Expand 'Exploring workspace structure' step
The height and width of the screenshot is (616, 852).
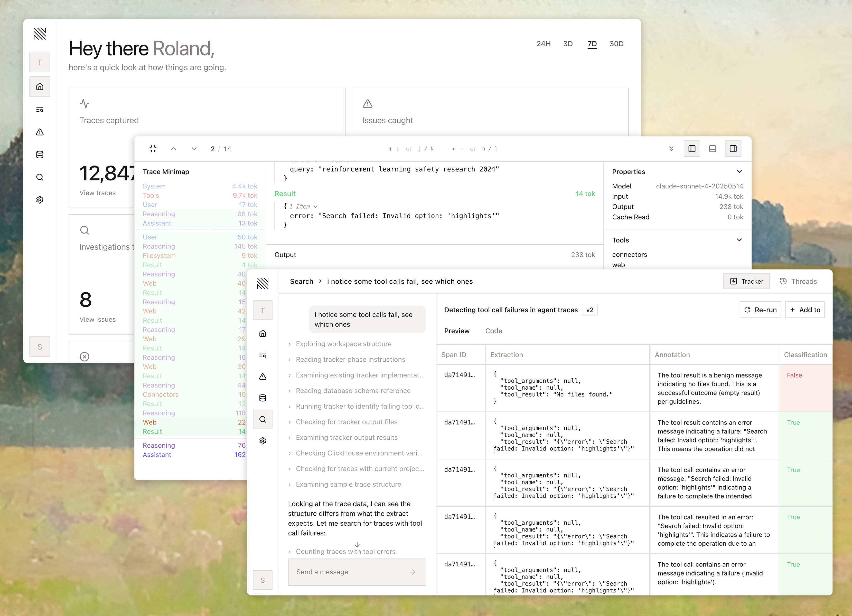343,344
